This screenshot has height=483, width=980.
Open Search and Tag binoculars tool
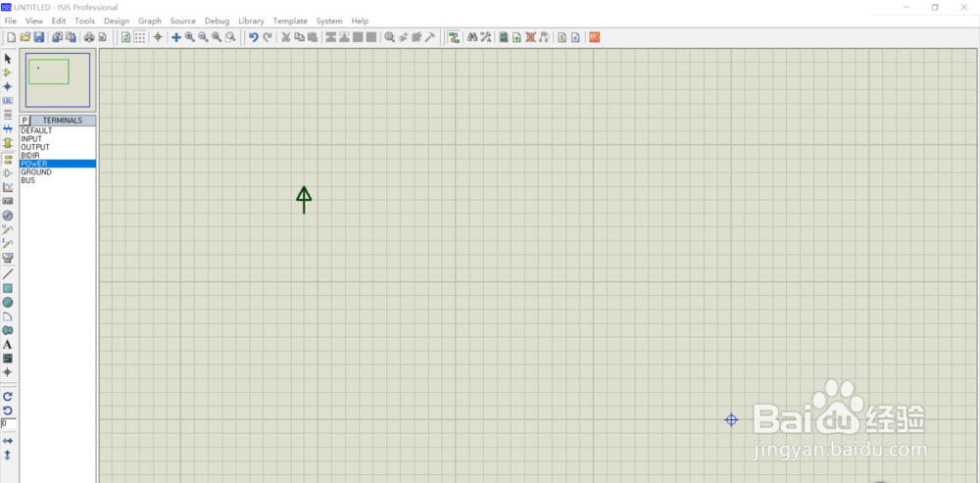[472, 37]
